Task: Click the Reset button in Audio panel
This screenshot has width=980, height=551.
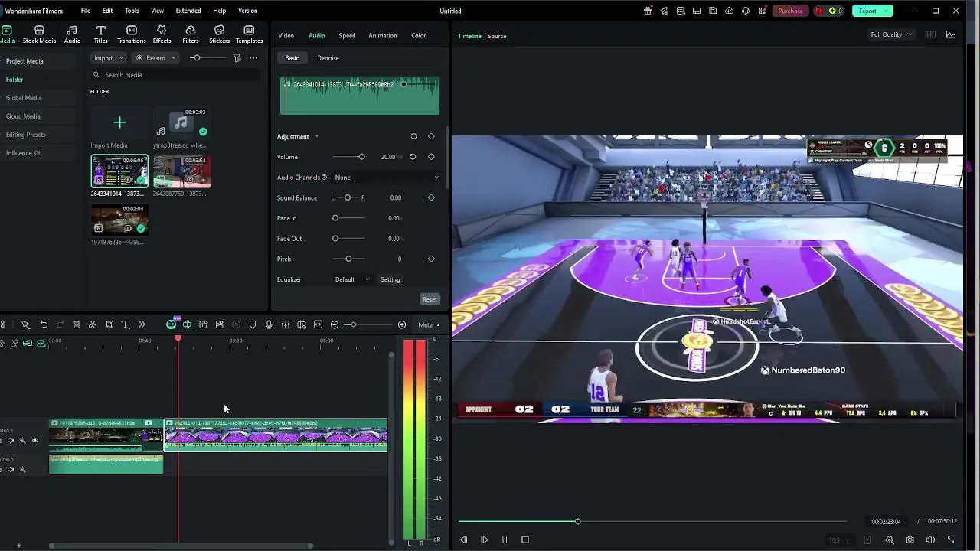Action: coord(430,299)
